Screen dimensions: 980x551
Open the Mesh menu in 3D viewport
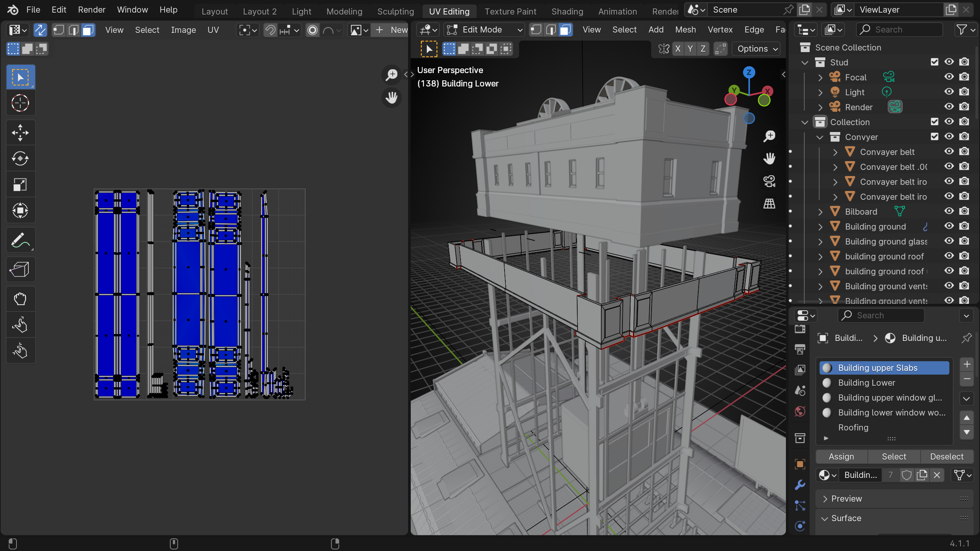click(685, 29)
